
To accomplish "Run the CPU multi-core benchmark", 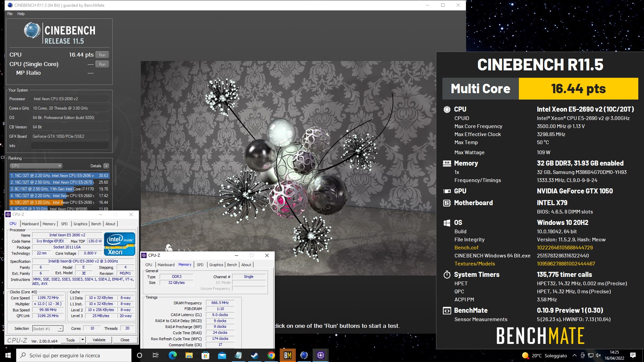I will [x=102, y=55].
